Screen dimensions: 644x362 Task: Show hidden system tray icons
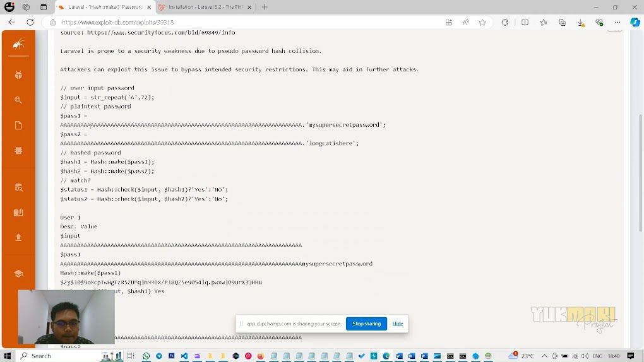coord(544,356)
